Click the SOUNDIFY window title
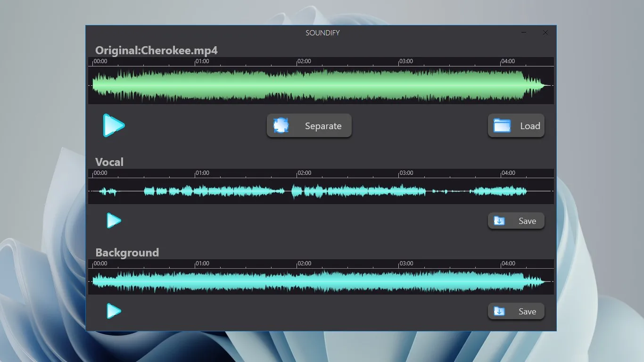Image resolution: width=644 pixels, height=362 pixels. click(x=322, y=33)
